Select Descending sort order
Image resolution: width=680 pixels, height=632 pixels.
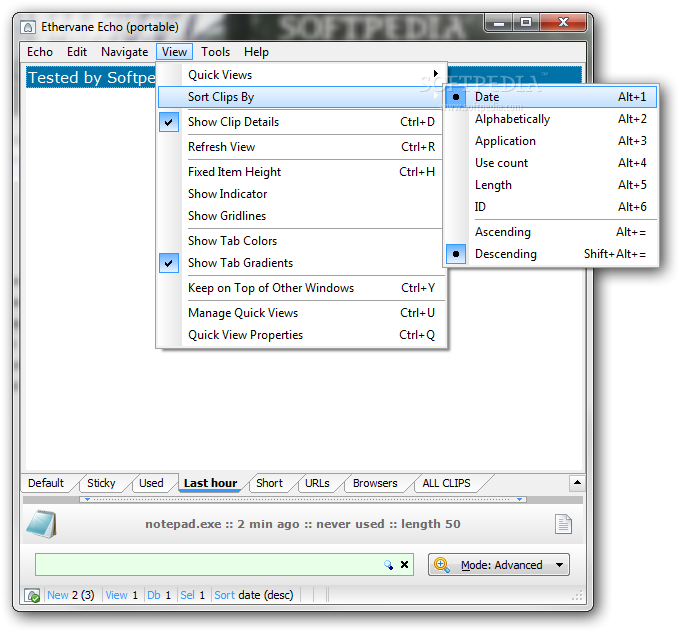pos(551,254)
